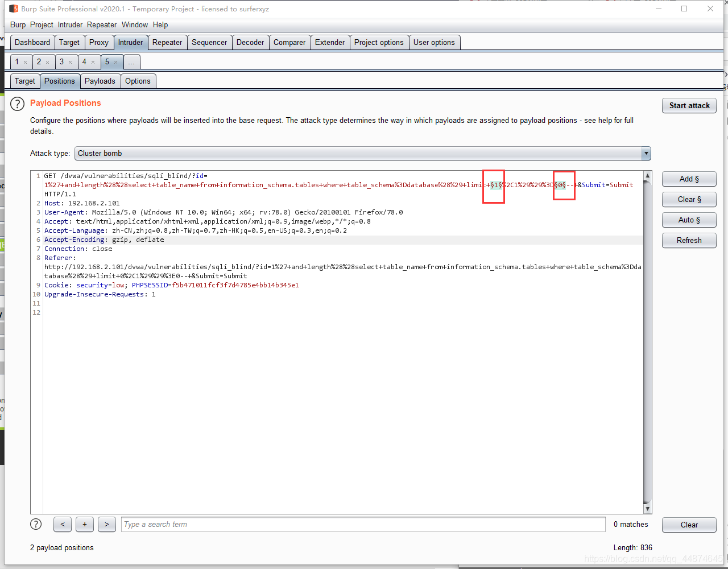Screen dimensions: 728x569
Task: Open the Intruder menu
Action: [x=71, y=24]
